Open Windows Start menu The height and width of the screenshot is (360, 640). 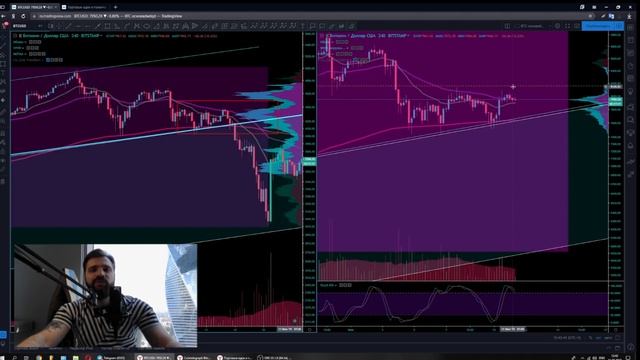pos(3,358)
